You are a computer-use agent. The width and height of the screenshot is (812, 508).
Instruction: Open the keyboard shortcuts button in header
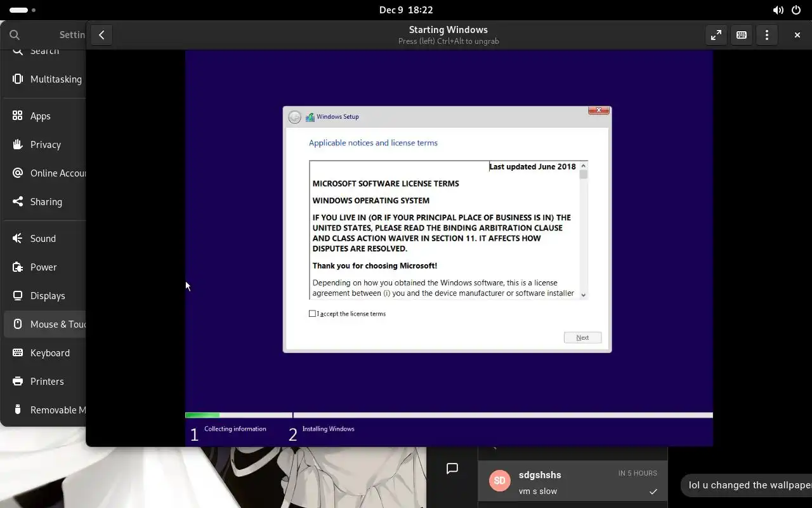tap(742, 35)
